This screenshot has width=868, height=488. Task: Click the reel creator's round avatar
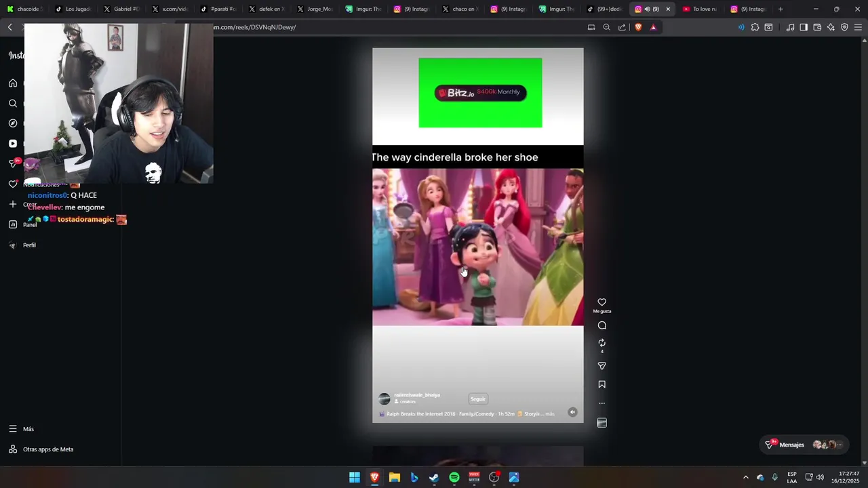(384, 399)
